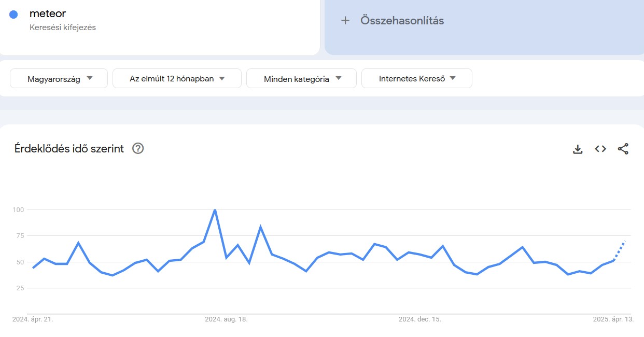Select the Összehasonlítás label text

(x=402, y=21)
